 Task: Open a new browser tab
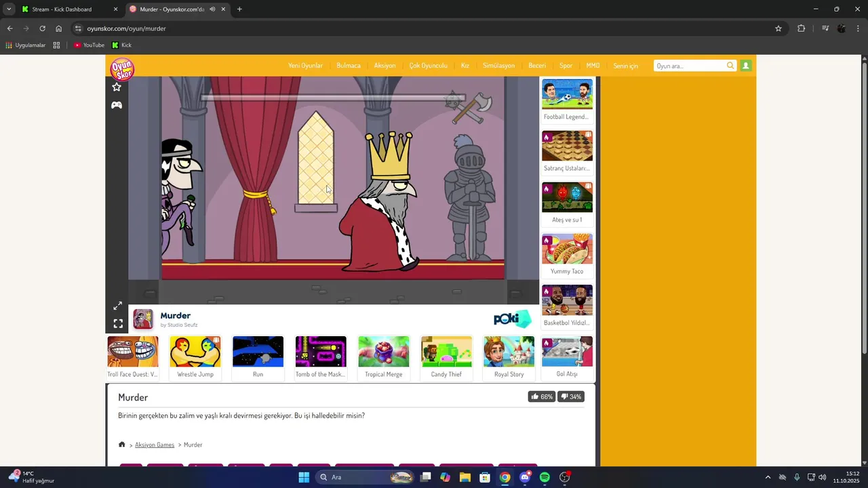pyautogui.click(x=239, y=9)
